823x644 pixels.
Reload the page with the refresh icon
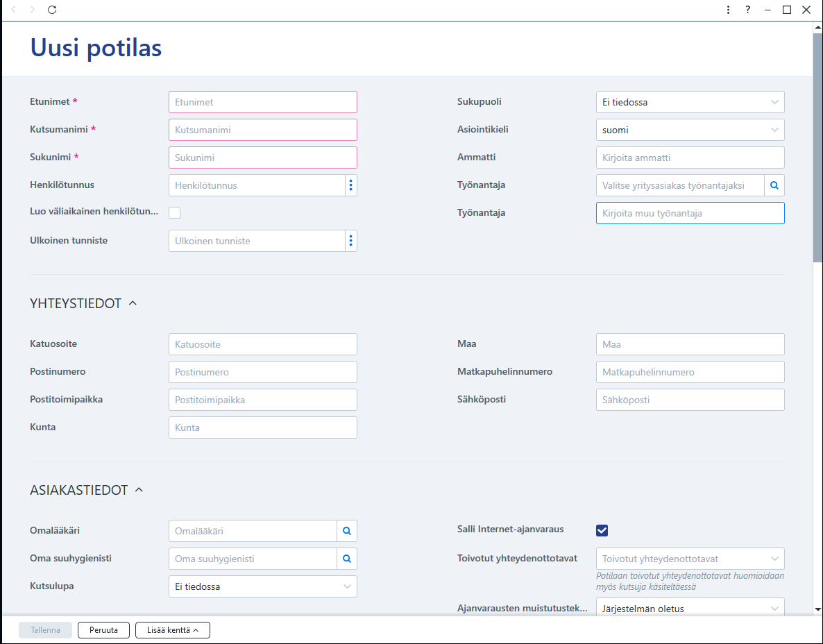tap(52, 10)
